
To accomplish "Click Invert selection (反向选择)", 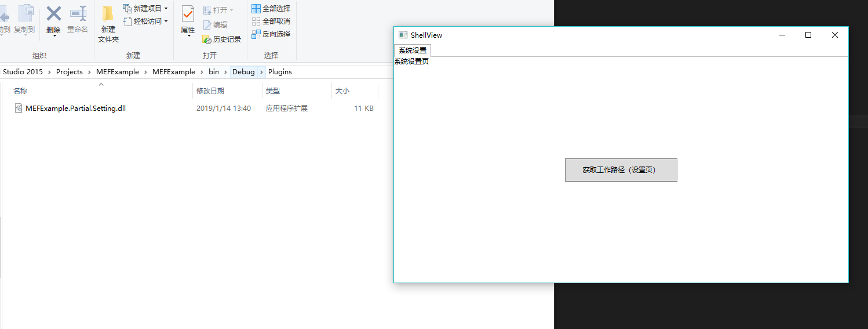I will pyautogui.click(x=271, y=34).
